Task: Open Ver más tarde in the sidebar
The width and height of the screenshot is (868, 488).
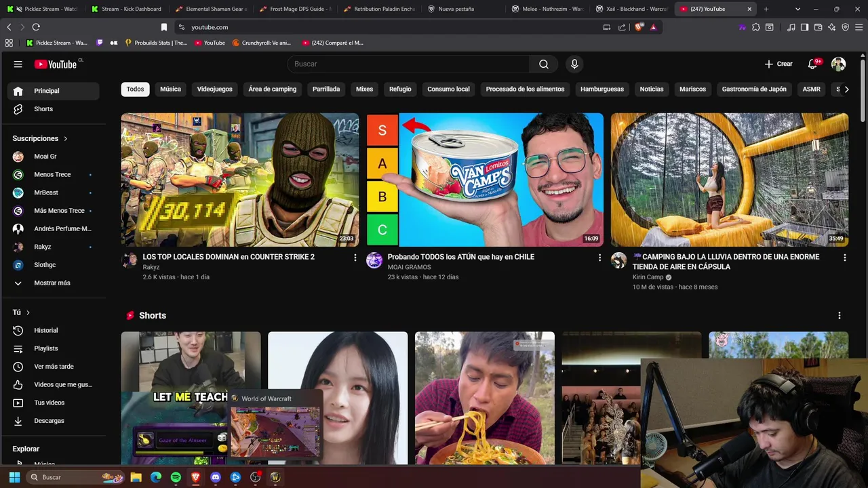Action: (x=53, y=367)
